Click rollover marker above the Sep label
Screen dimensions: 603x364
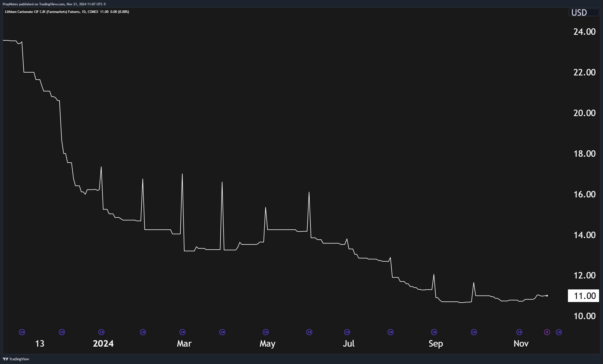click(434, 332)
